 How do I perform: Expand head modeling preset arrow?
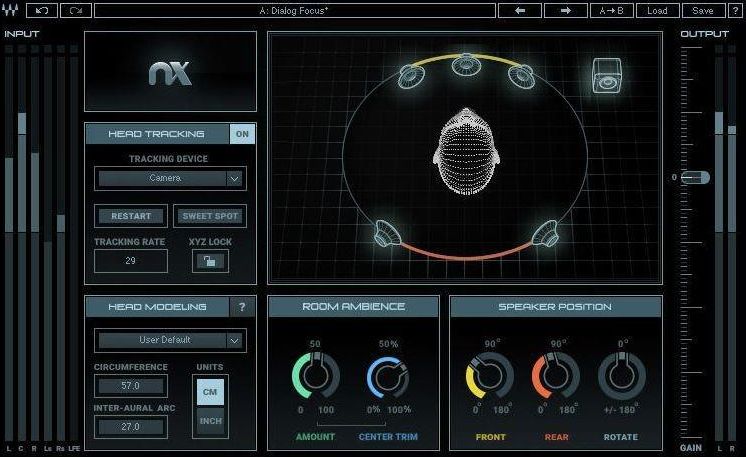pos(234,340)
